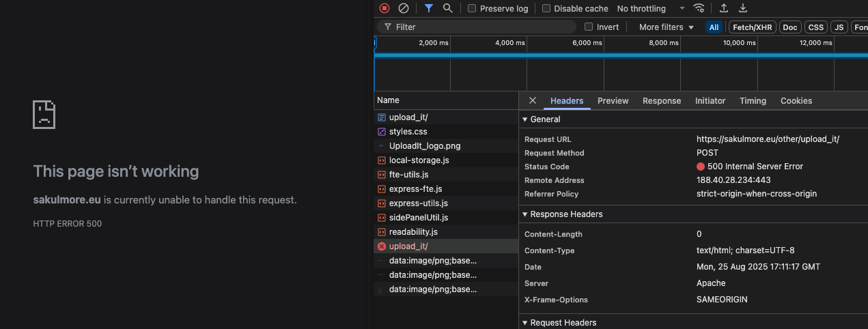The width and height of the screenshot is (868, 329).
Task: Open network search magnifier
Action: pos(447,8)
